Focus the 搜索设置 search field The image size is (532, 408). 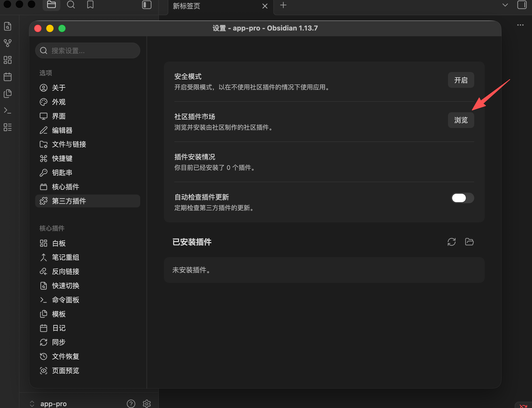pyautogui.click(x=87, y=50)
